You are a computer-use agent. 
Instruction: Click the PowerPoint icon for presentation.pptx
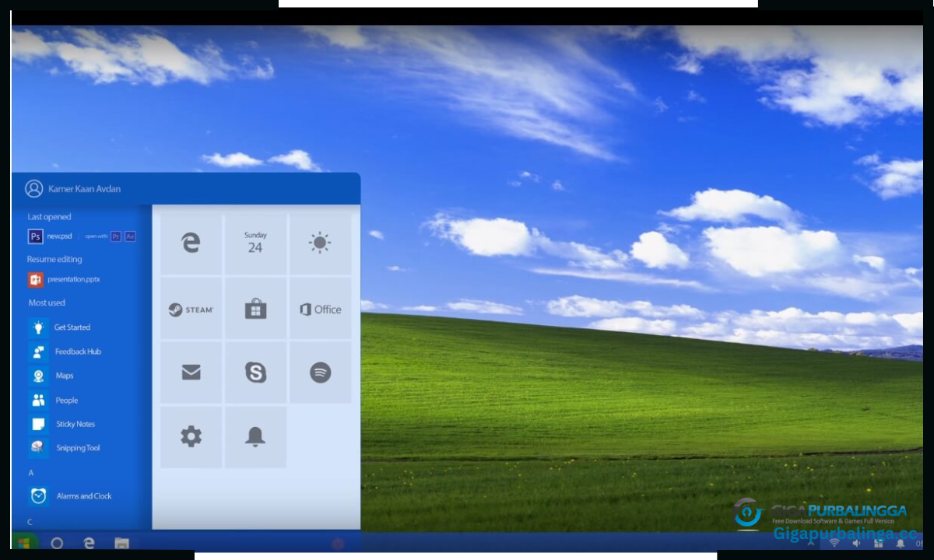point(35,279)
